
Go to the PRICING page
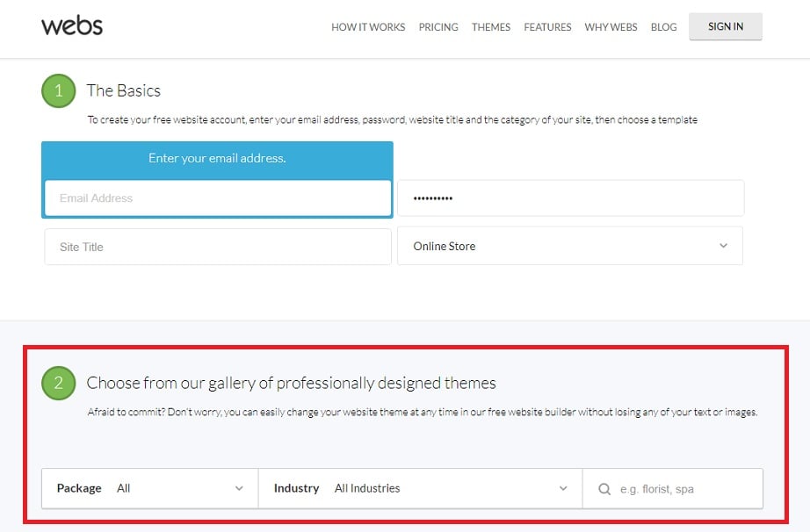[438, 27]
